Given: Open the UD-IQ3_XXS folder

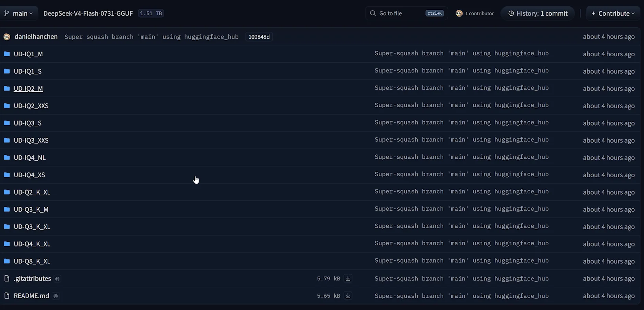Looking at the screenshot, I should 31,140.
